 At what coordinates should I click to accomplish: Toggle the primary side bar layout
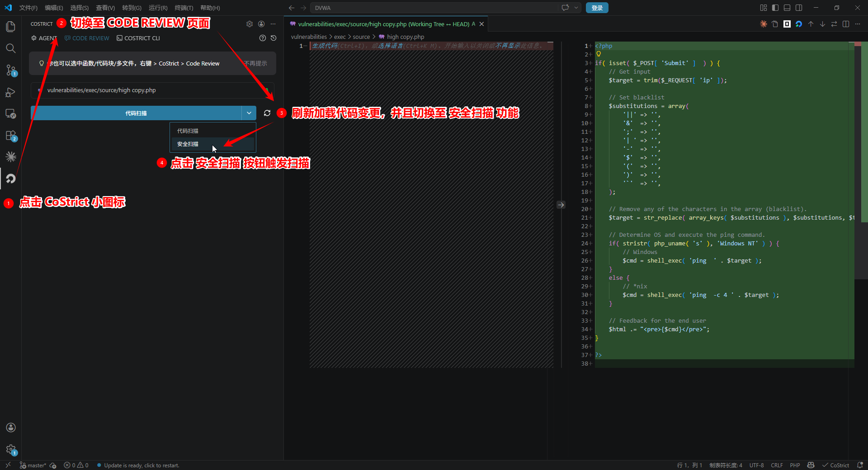775,8
